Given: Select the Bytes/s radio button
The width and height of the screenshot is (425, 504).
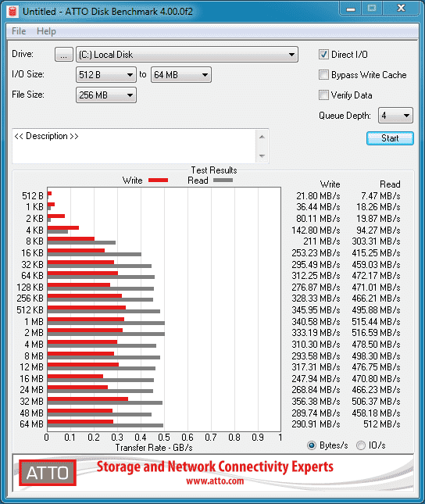Looking at the screenshot, I should click(311, 445).
